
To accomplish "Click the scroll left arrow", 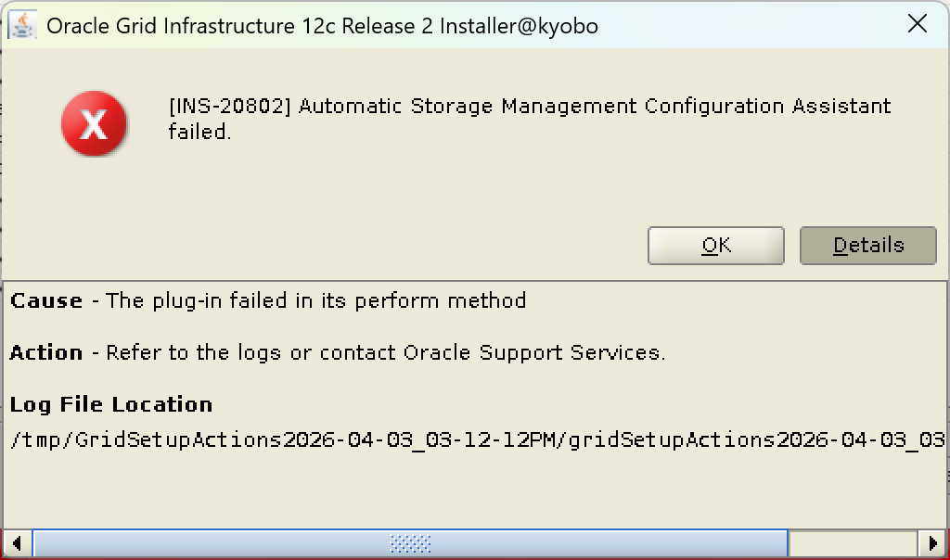I will (x=18, y=542).
